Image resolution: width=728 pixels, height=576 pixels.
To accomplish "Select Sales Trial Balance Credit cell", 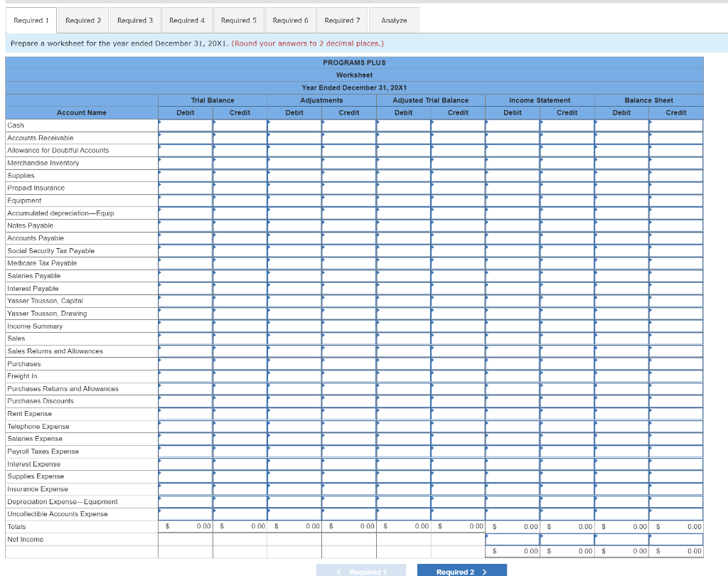I will tap(240, 338).
